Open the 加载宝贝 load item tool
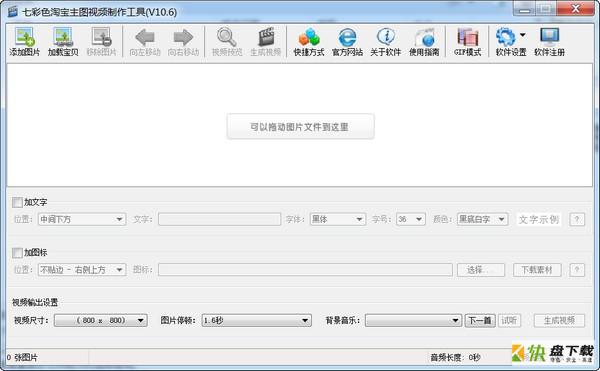Viewport: 600px width, 371px height. click(x=63, y=41)
